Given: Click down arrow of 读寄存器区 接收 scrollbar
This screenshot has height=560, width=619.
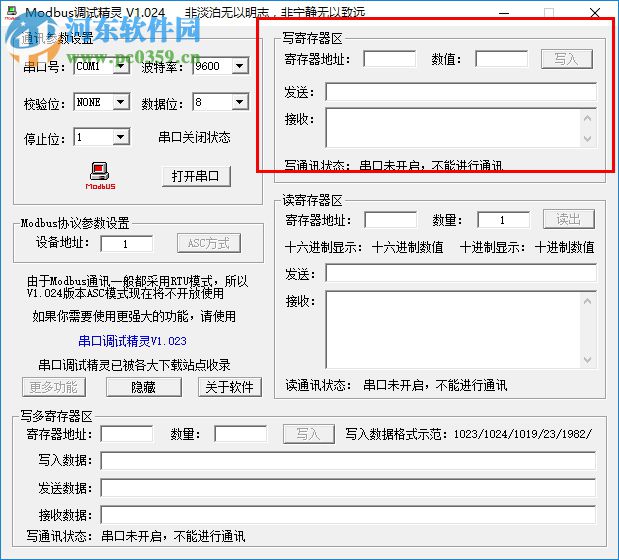Looking at the screenshot, I should coord(587,360).
